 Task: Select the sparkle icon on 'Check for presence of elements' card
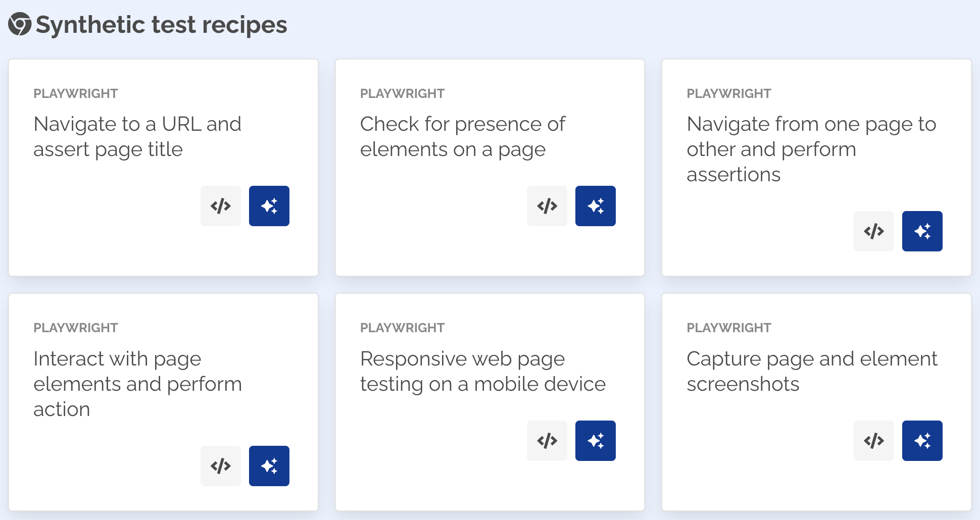[596, 206]
